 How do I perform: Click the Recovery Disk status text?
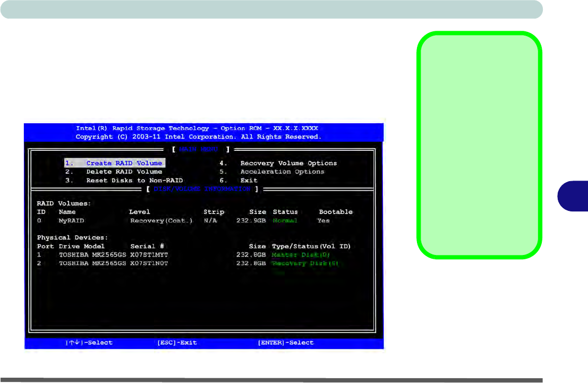305,263
